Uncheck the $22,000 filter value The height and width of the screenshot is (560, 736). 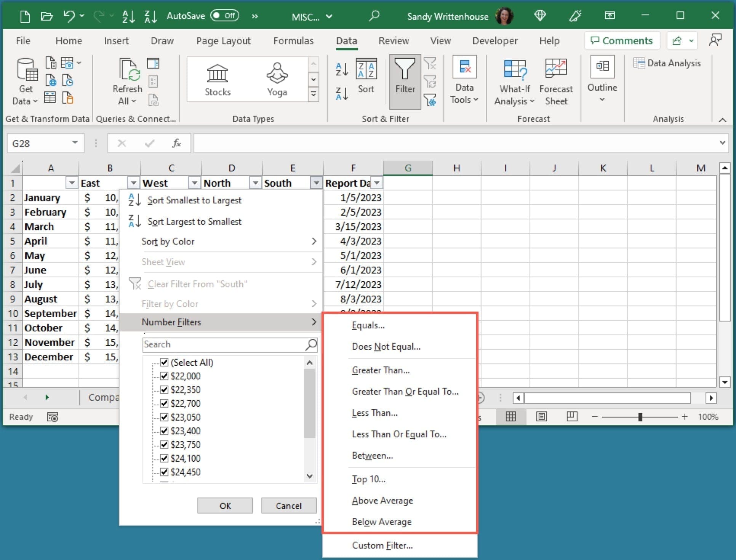click(164, 376)
